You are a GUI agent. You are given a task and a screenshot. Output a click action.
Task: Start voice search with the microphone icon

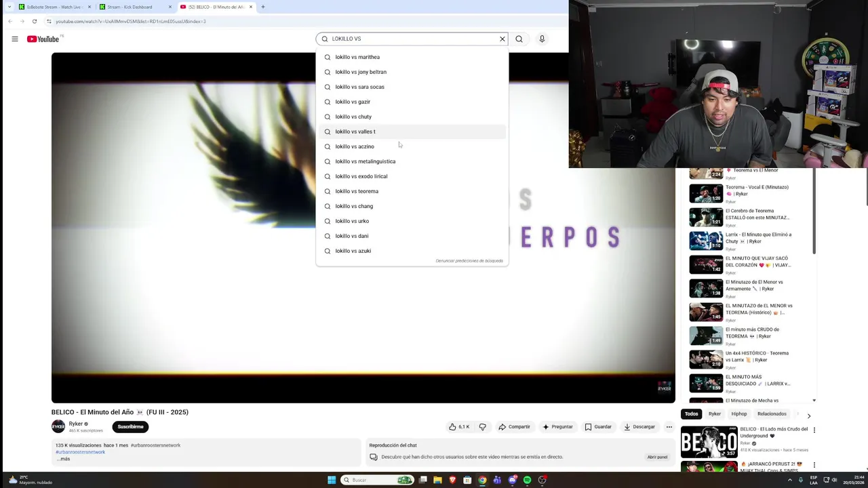[542, 39]
